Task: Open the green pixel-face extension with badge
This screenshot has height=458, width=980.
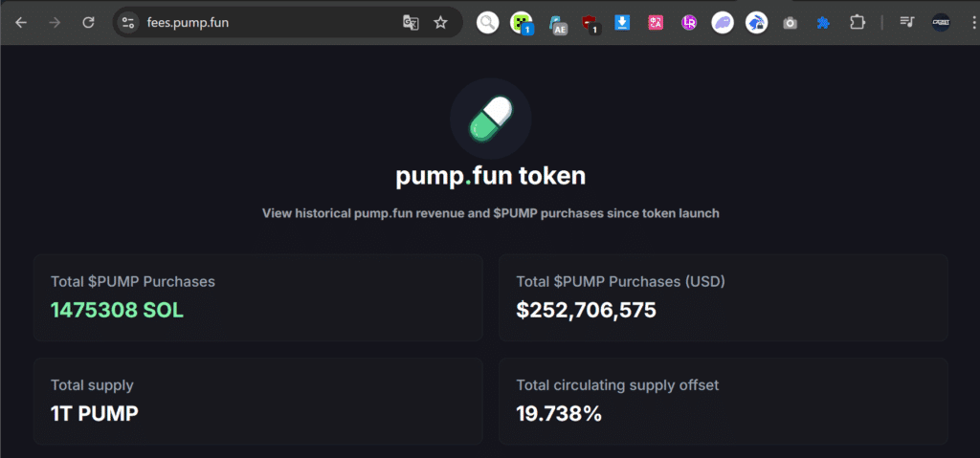Action: point(522,23)
